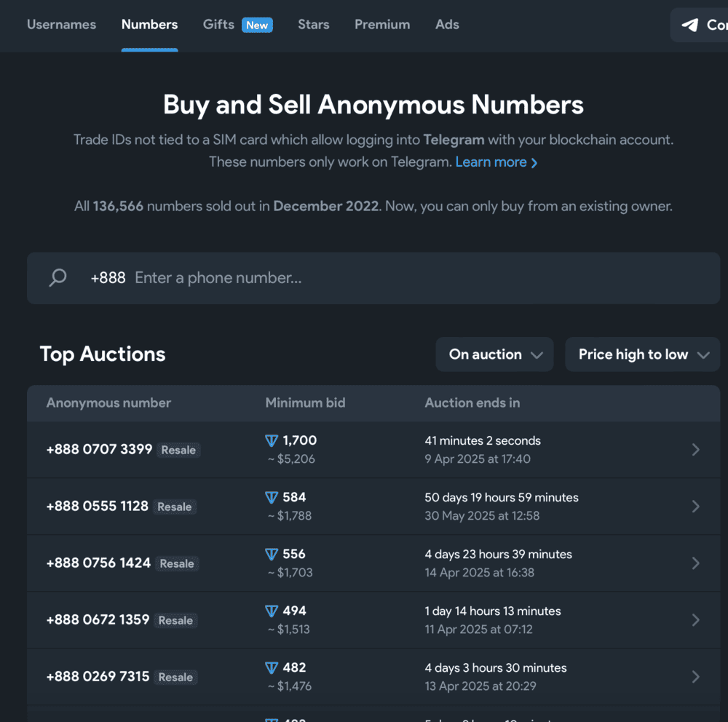Open number +888 0756 1424
This screenshot has width=728, height=722.
pos(98,563)
